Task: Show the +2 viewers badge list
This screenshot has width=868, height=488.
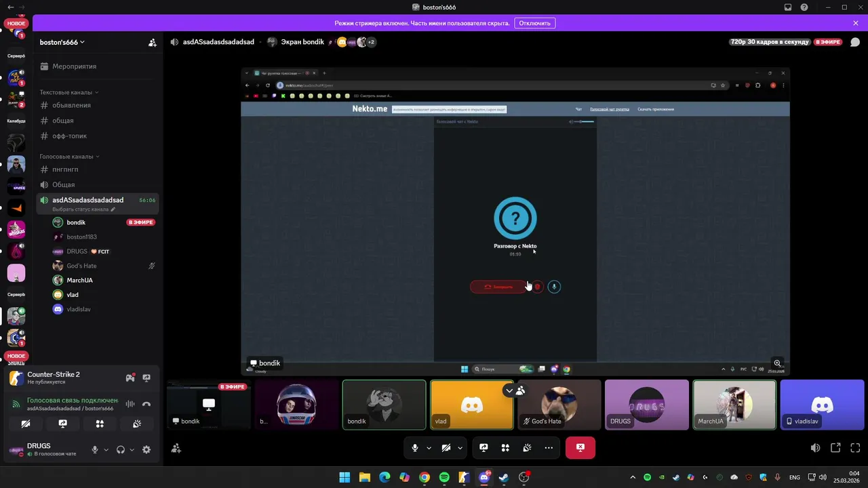Action: pyautogui.click(x=371, y=42)
